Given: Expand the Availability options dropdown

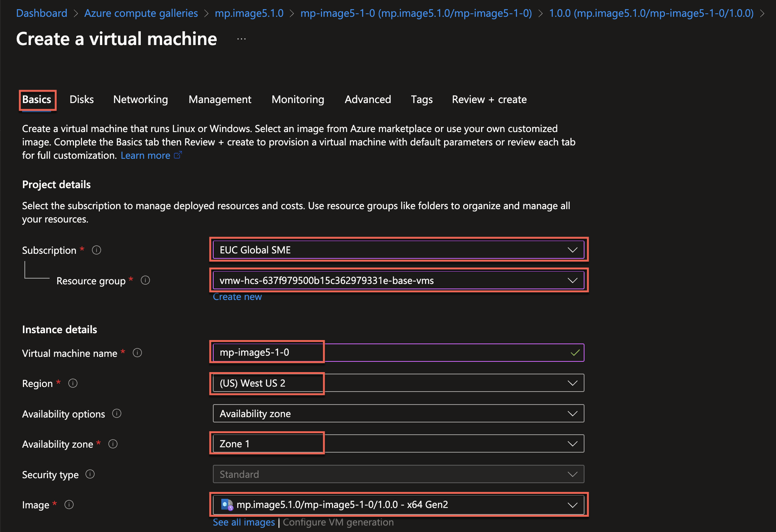Looking at the screenshot, I should (398, 413).
